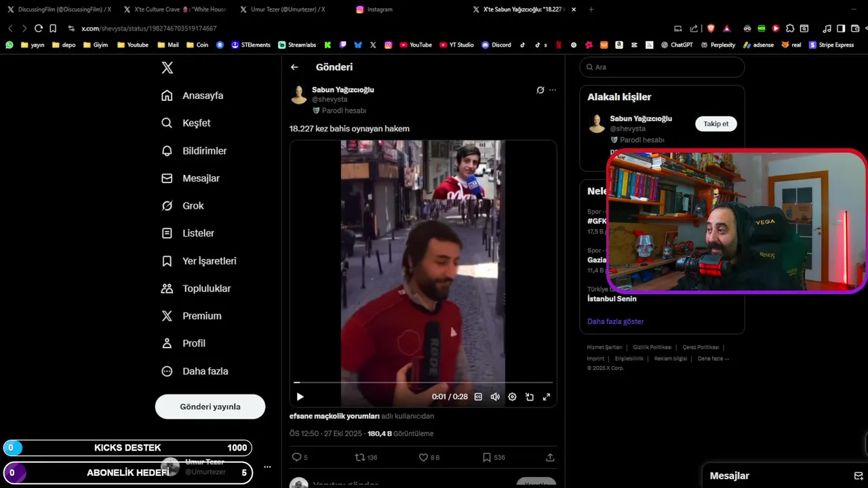Viewport: 868px width, 488px height.
Task: Toggle video captions (CC)
Action: coord(478,396)
